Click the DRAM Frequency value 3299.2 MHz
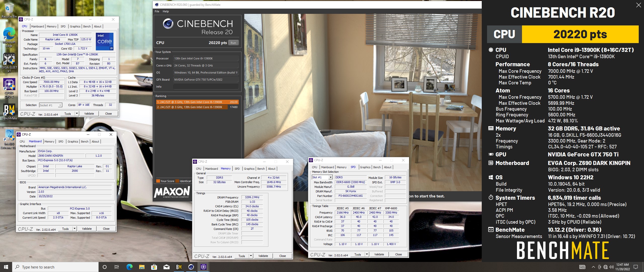 point(252,197)
